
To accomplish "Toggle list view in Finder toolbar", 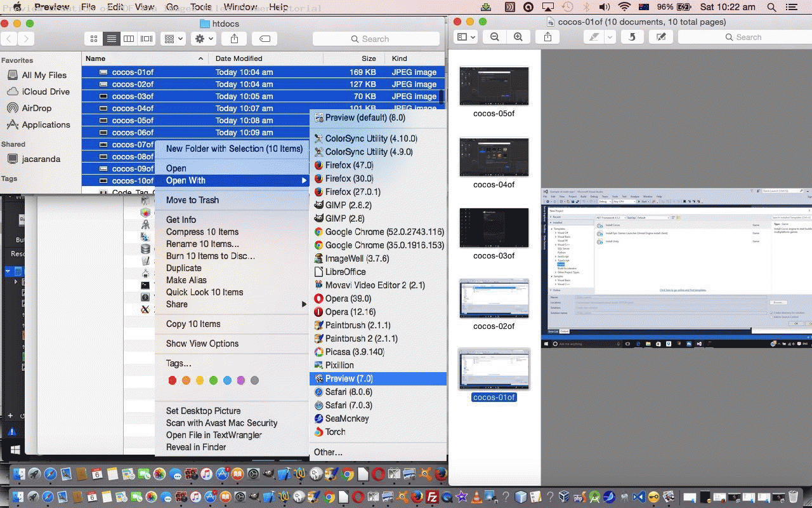I will click(112, 38).
